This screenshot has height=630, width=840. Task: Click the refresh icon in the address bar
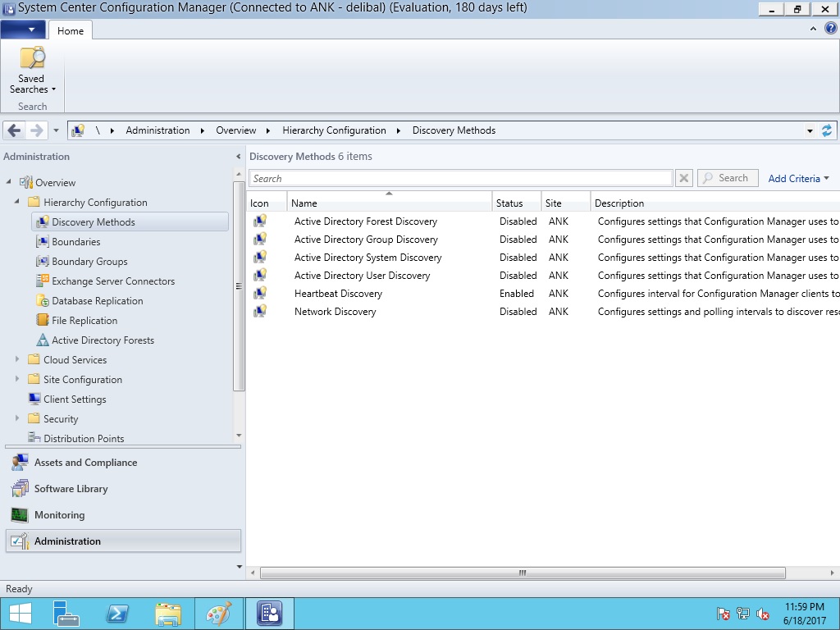[x=826, y=130]
